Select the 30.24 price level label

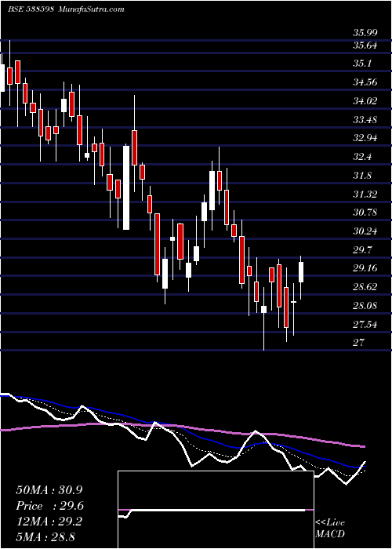click(365, 231)
